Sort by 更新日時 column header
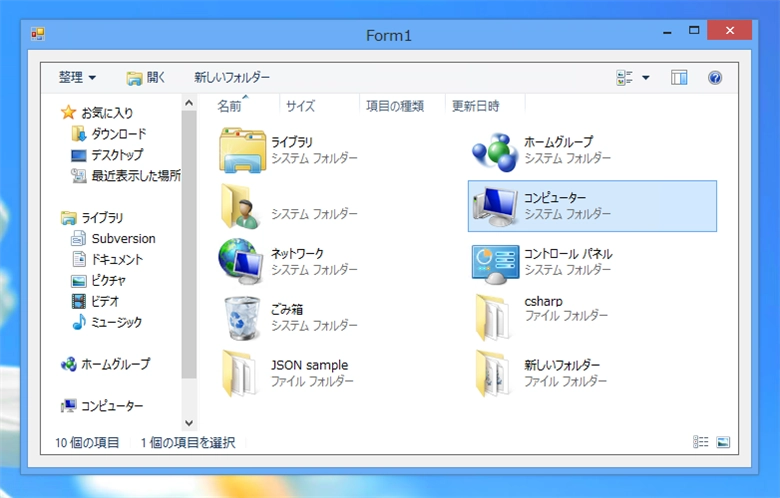The image size is (780, 498). click(476, 106)
